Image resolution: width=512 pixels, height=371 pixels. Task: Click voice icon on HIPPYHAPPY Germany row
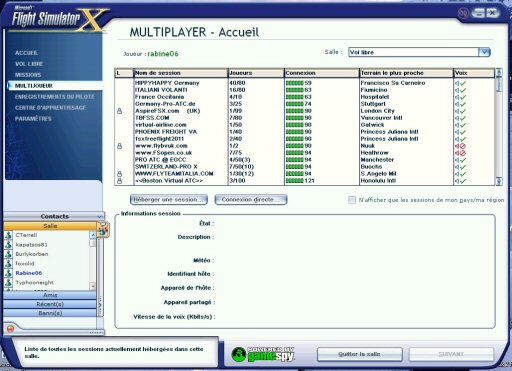(x=460, y=83)
